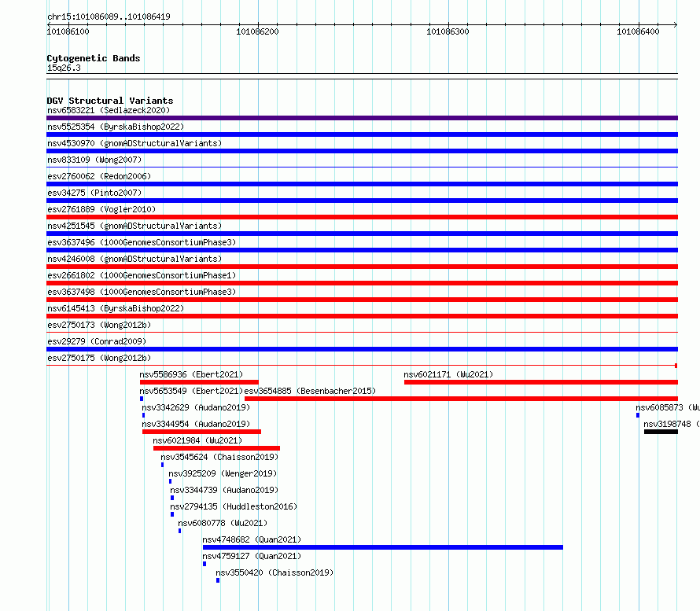Click nsv5586936 (Ebert2021) label
Screen dimensions: 700x611
click(191, 374)
